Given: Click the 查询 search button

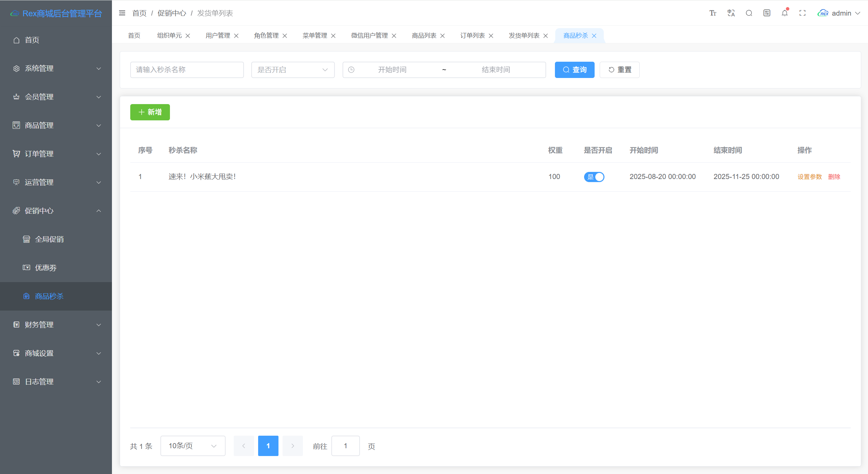Looking at the screenshot, I should tap(575, 70).
